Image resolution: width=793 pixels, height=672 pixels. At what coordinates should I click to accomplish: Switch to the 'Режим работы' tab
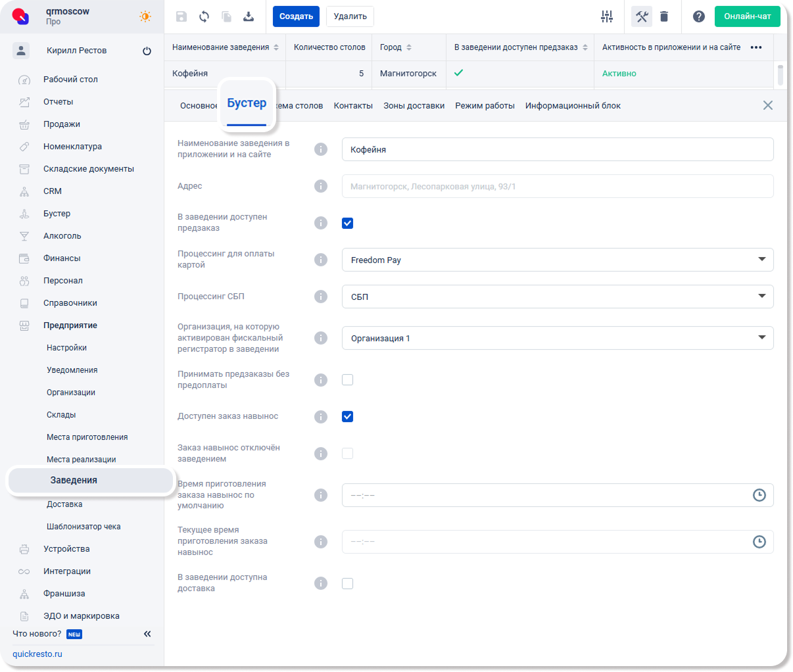coord(485,106)
